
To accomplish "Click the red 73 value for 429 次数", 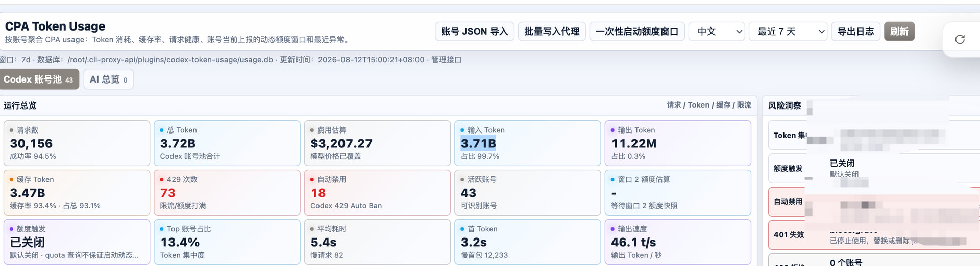I will (x=168, y=193).
